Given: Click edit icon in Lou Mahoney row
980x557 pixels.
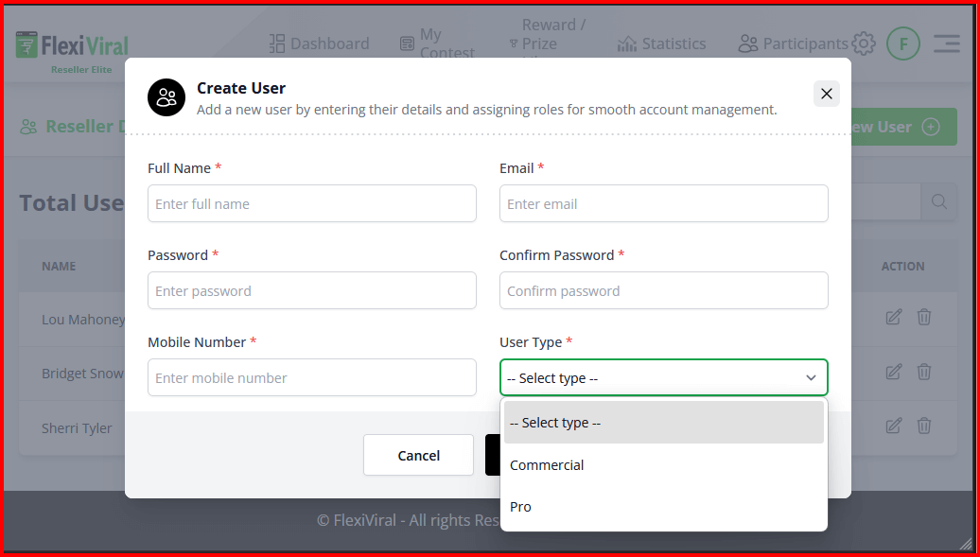Looking at the screenshot, I should tap(893, 318).
